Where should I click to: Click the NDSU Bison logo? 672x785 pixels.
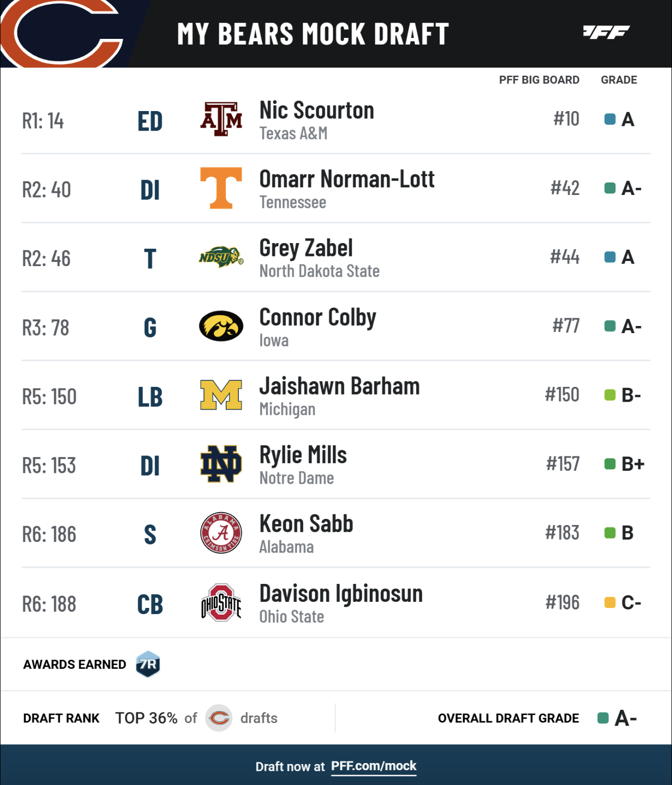point(221,257)
